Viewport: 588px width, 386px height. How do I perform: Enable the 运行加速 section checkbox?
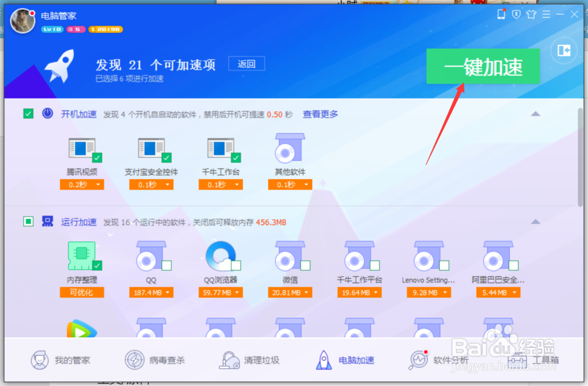[28, 221]
